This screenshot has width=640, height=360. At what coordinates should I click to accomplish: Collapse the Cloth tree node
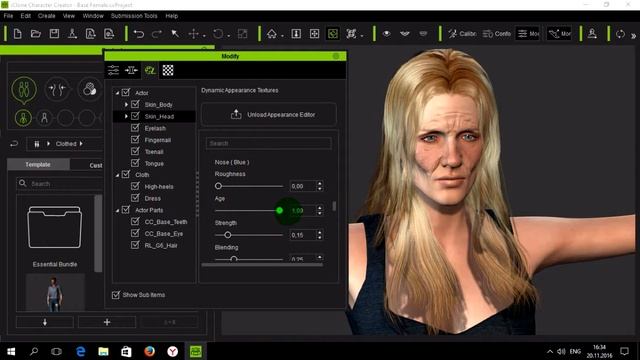coord(117,175)
